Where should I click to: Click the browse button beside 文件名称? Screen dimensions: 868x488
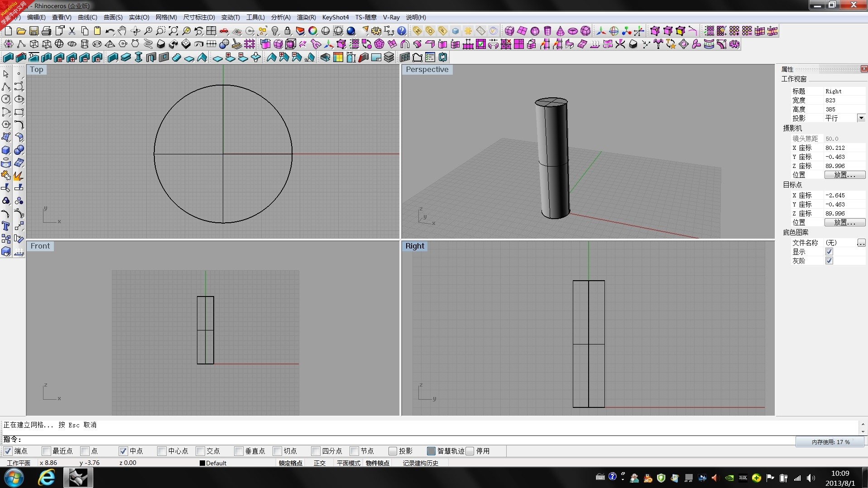pyautogui.click(x=861, y=243)
